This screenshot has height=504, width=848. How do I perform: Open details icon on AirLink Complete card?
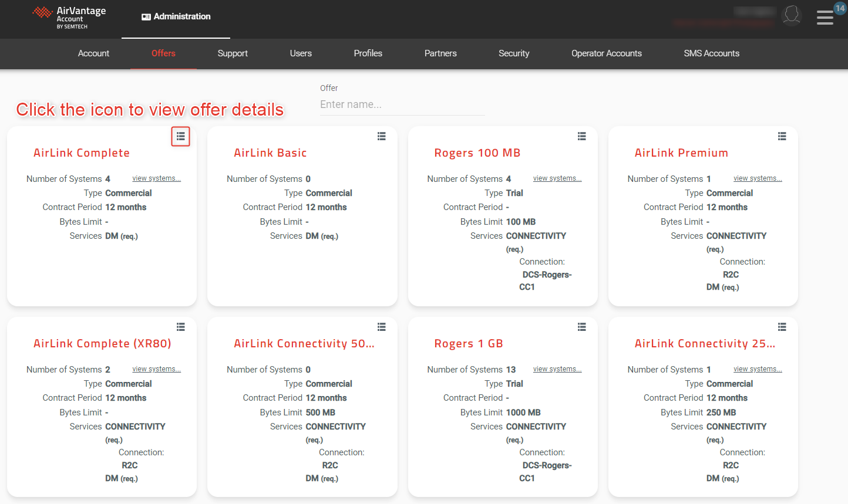pyautogui.click(x=180, y=137)
